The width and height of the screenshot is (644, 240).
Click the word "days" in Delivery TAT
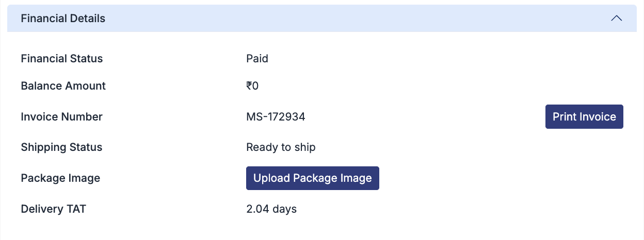click(285, 209)
